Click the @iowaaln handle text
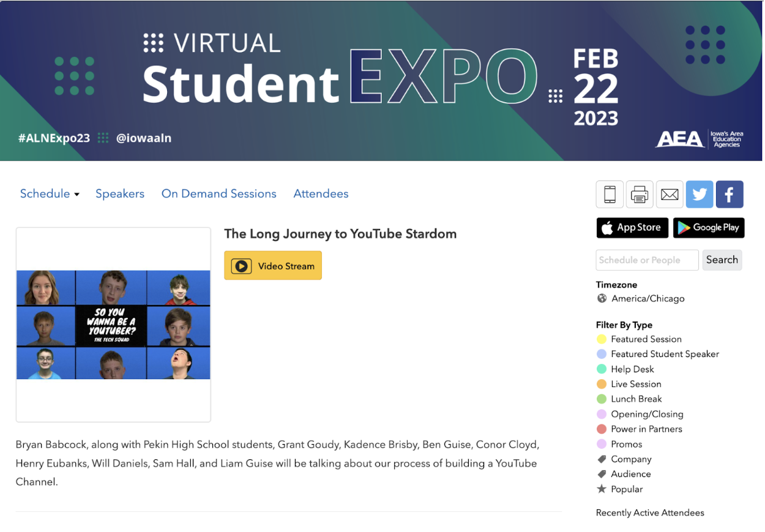Viewport: 765px width, 532px height. [x=144, y=138]
